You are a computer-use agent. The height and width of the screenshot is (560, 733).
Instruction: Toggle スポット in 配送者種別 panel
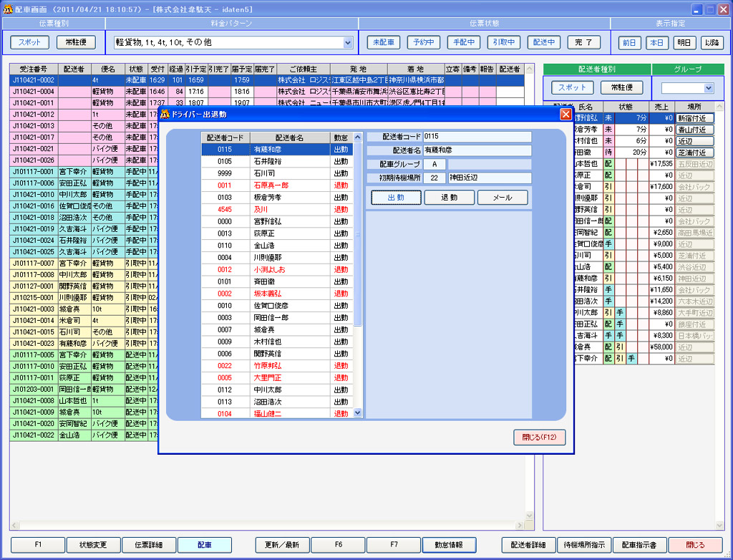(x=572, y=87)
